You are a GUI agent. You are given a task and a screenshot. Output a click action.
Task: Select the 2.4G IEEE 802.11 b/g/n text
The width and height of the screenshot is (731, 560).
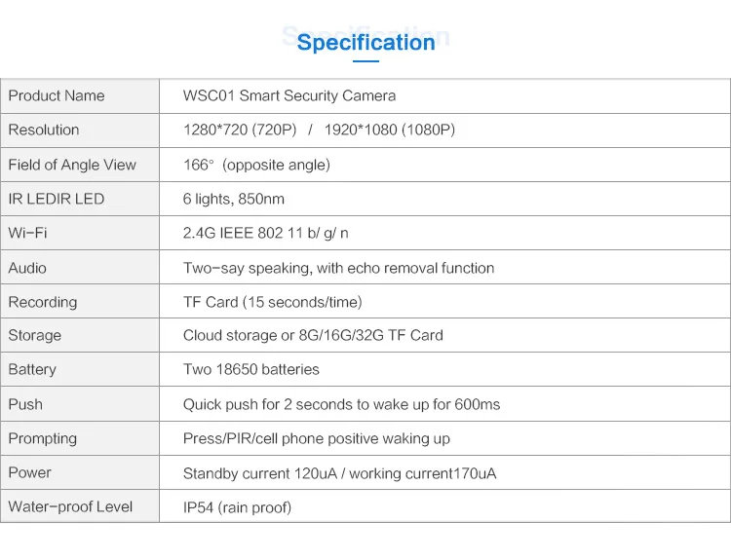pyautogui.click(x=266, y=233)
